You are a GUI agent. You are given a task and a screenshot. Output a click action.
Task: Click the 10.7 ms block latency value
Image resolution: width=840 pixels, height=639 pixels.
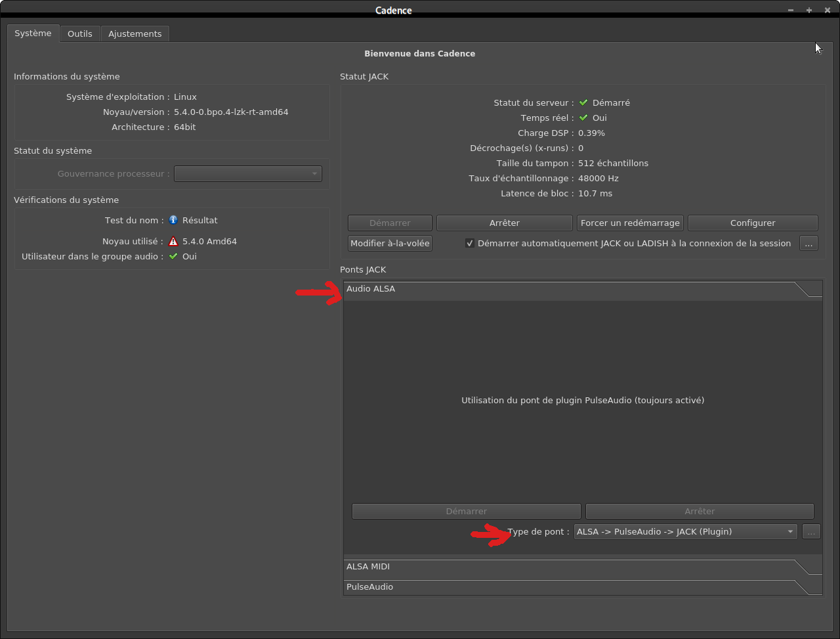[595, 194]
